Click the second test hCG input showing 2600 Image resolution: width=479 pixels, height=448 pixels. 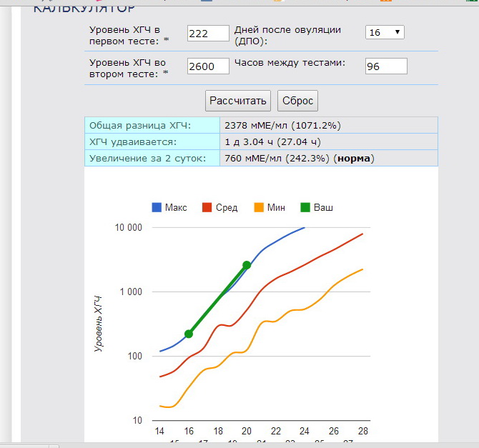[x=207, y=66]
